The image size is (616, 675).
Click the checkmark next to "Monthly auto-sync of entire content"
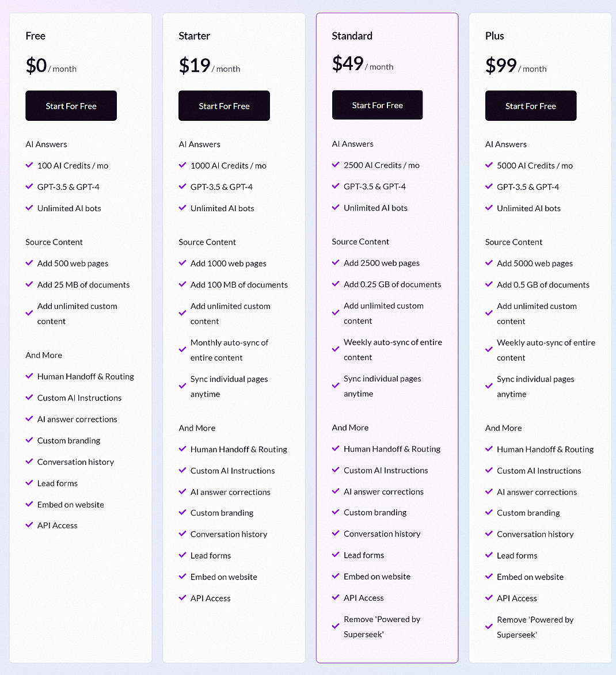point(182,350)
